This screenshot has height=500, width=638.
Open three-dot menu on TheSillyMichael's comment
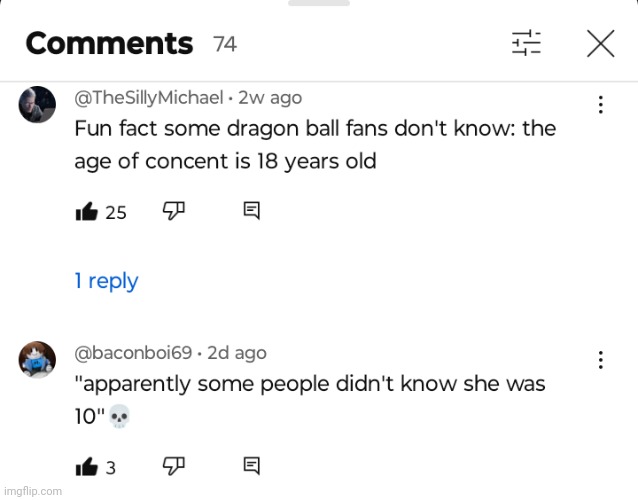600,104
